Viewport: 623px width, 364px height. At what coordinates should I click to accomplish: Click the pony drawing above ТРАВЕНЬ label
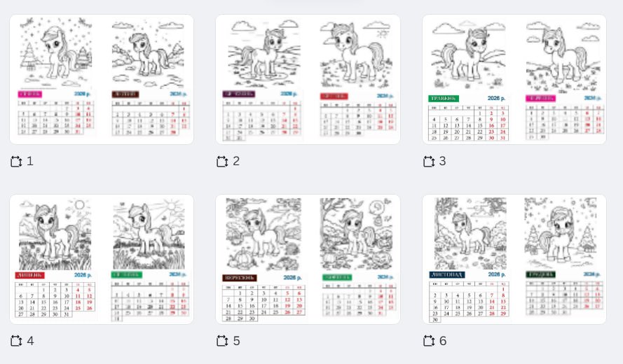click(469, 55)
